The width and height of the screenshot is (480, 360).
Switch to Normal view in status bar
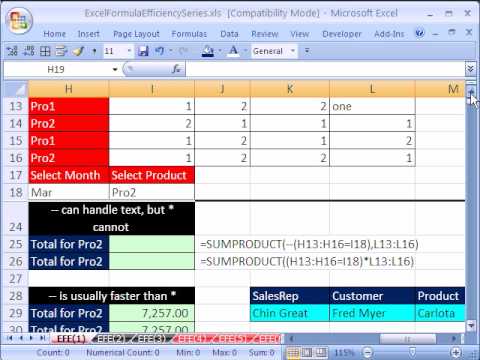click(293, 352)
